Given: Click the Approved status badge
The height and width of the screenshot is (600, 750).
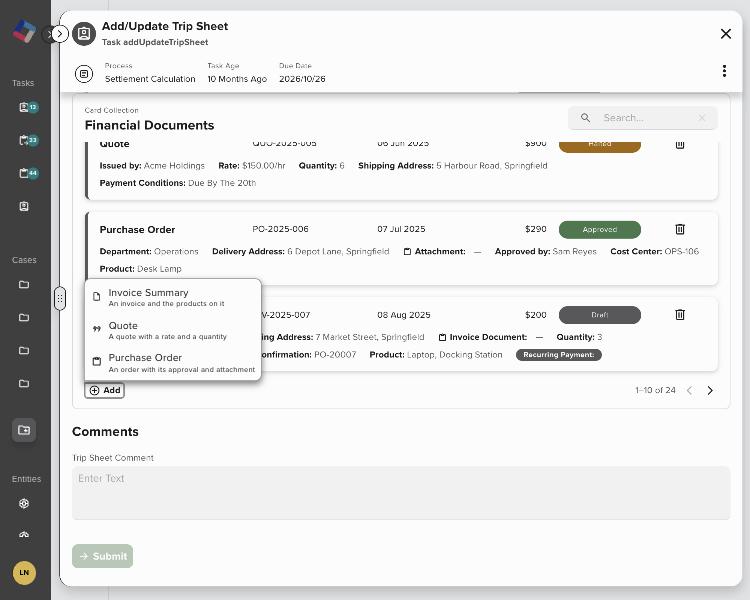Looking at the screenshot, I should 600,230.
